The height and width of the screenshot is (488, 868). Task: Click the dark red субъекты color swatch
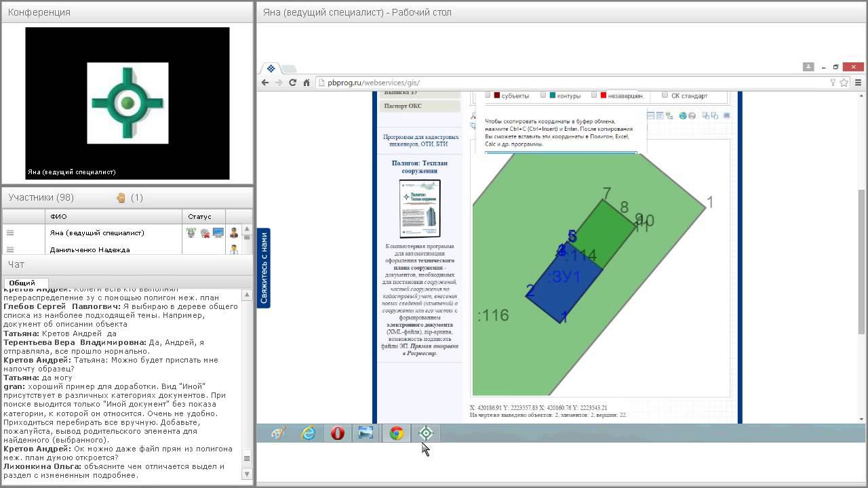497,96
